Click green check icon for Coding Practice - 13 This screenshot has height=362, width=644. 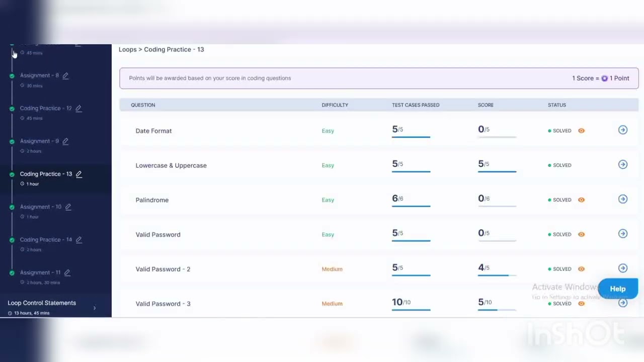tap(12, 174)
